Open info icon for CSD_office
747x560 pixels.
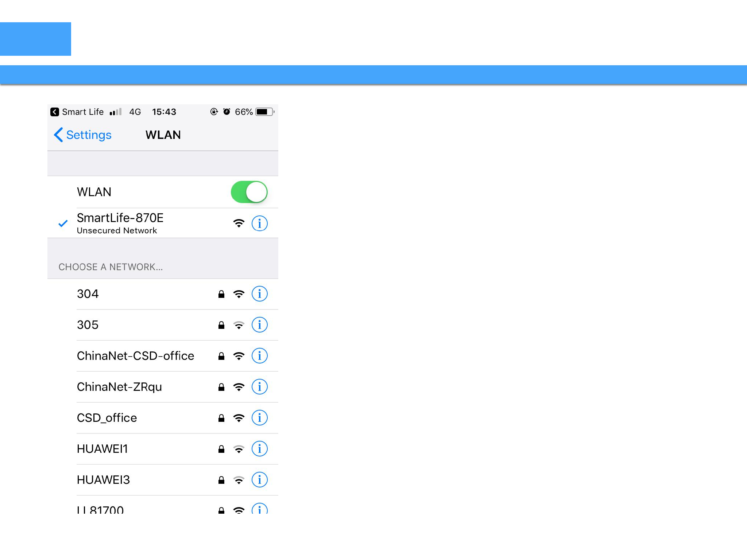[x=259, y=418]
